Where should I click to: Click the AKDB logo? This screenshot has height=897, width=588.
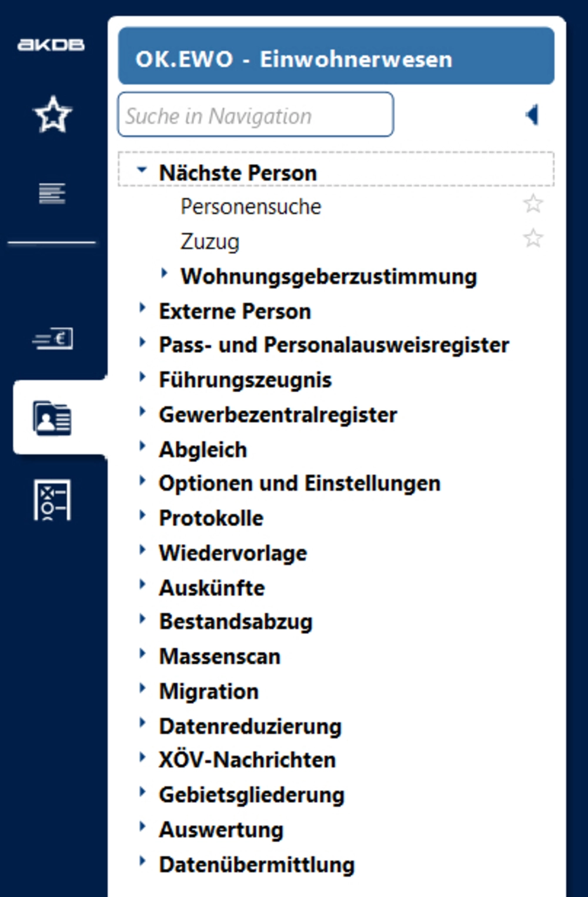(51, 45)
